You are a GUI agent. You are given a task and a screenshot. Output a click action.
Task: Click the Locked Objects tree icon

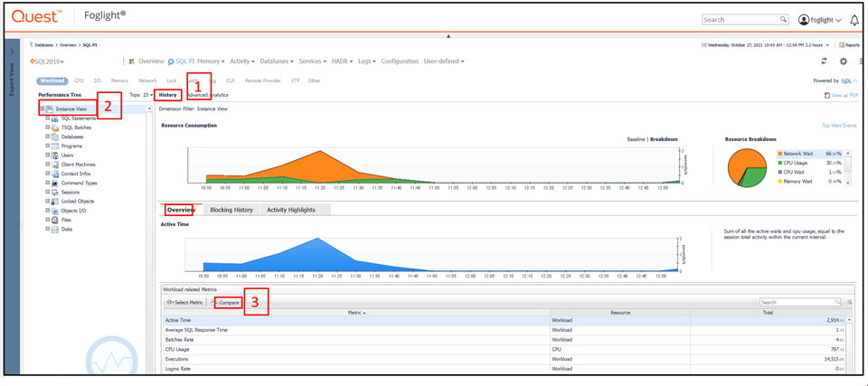(55, 202)
